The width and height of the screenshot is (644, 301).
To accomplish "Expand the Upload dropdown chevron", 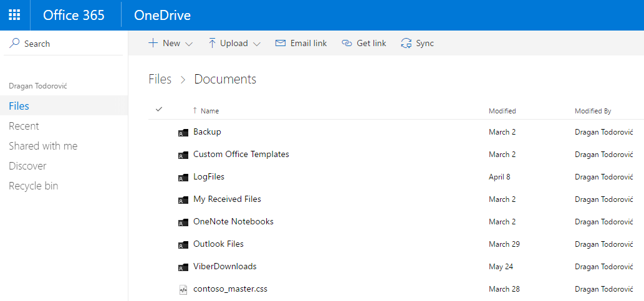I will click(x=257, y=44).
